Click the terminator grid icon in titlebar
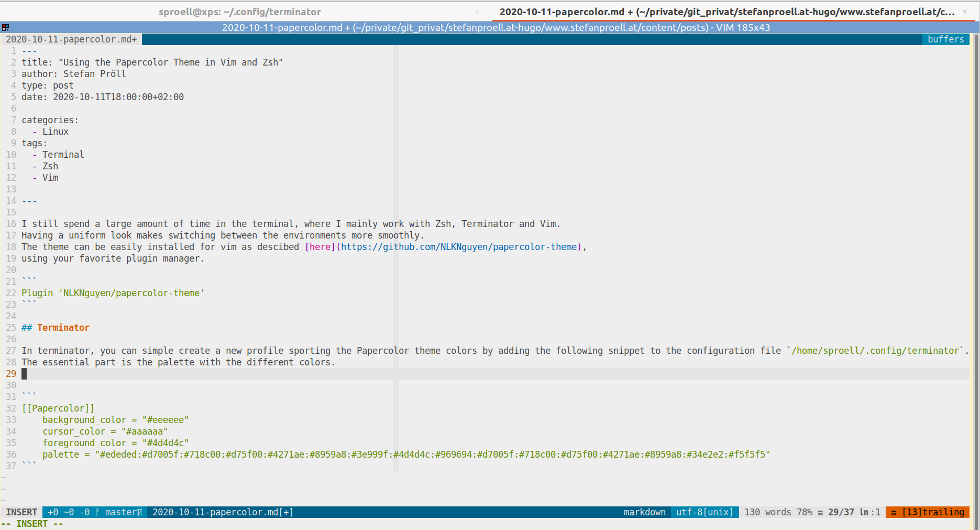The height and width of the screenshot is (530, 980). point(5,27)
